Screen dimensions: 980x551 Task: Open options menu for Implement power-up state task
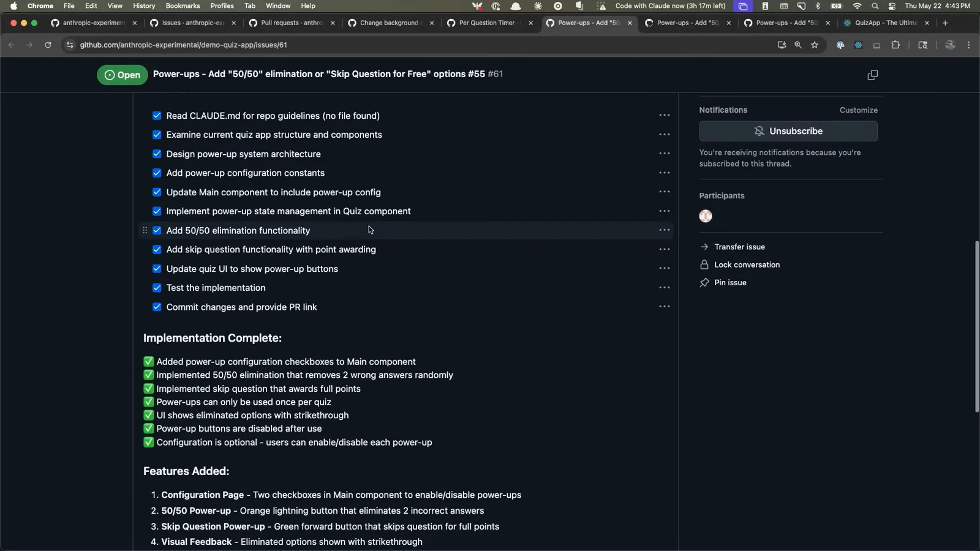pyautogui.click(x=664, y=211)
